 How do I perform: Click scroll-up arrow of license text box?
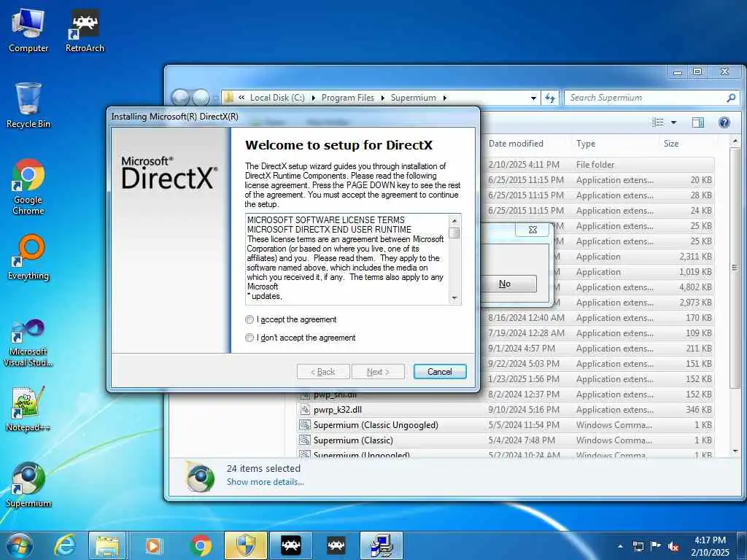point(454,220)
